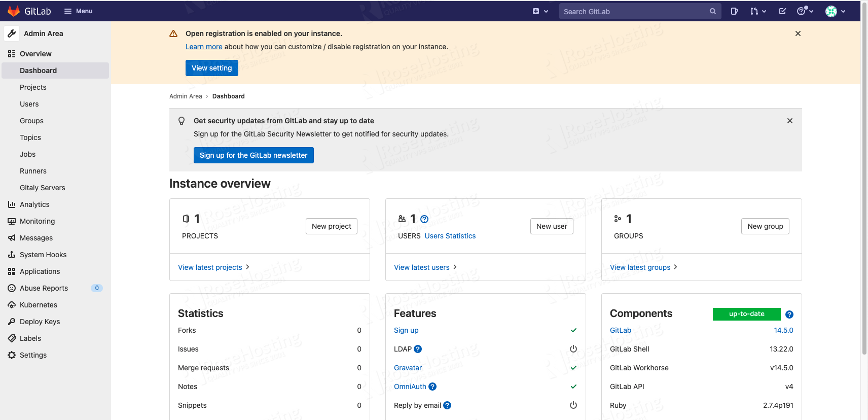Click the users count help icon
Image resolution: width=868 pixels, height=420 pixels.
point(424,219)
